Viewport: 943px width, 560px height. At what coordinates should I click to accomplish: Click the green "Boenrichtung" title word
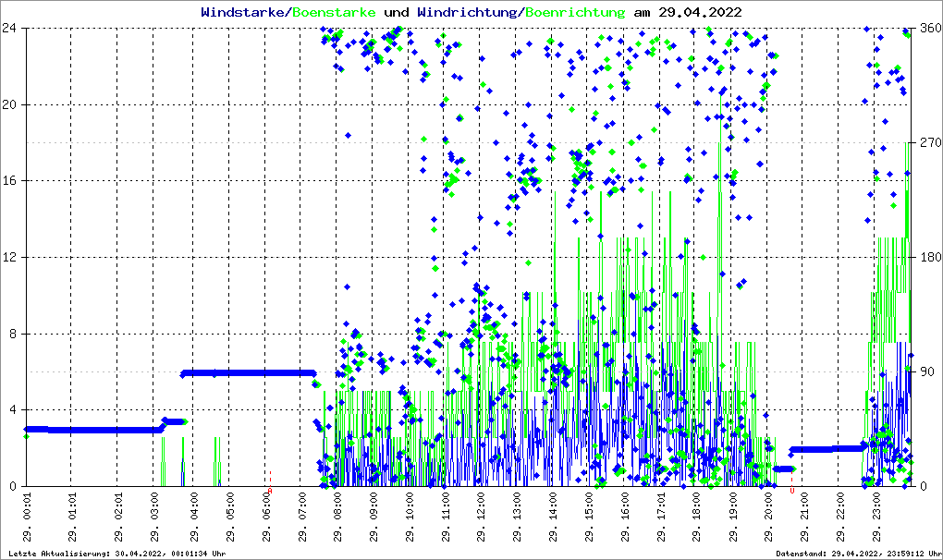pyautogui.click(x=576, y=12)
